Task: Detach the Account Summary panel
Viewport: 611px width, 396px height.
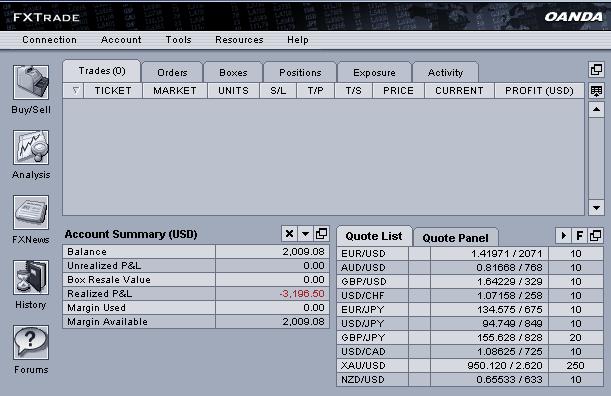Action: click(321, 233)
